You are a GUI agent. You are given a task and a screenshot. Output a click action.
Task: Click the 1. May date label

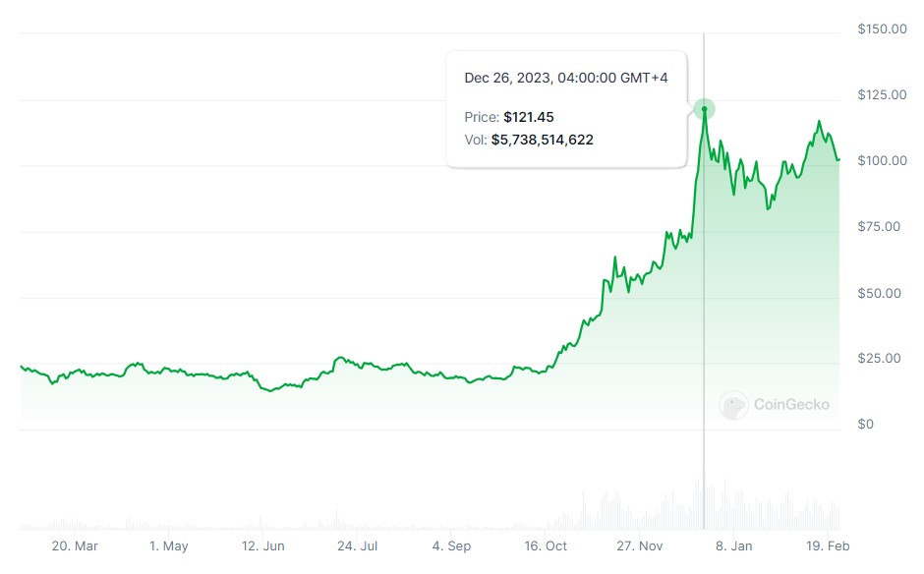click(x=168, y=546)
